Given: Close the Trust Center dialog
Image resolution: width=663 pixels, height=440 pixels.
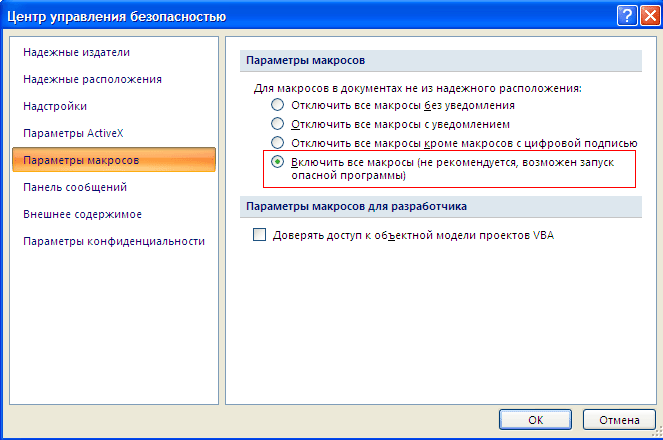Looking at the screenshot, I should (650, 16).
